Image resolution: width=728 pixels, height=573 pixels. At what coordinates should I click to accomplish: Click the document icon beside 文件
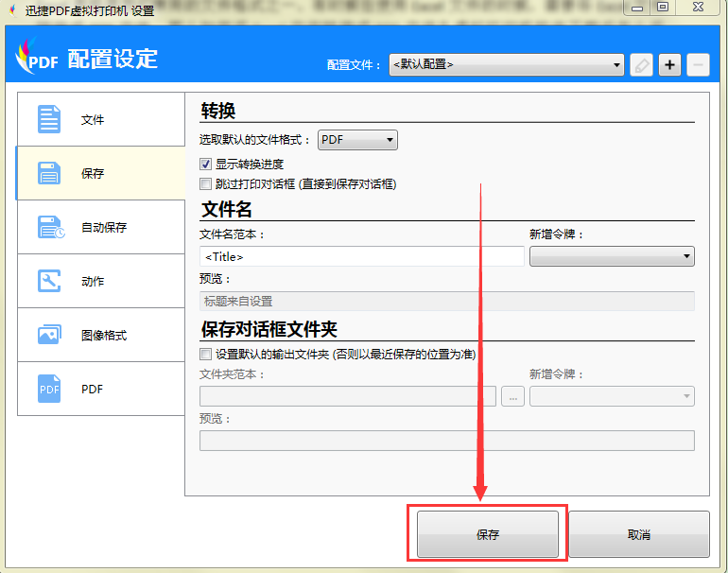49,119
